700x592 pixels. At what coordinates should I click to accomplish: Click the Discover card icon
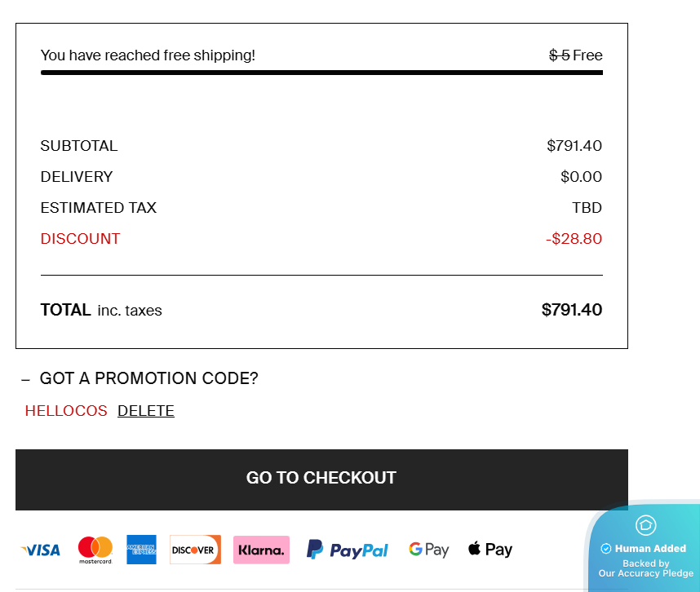tap(195, 550)
